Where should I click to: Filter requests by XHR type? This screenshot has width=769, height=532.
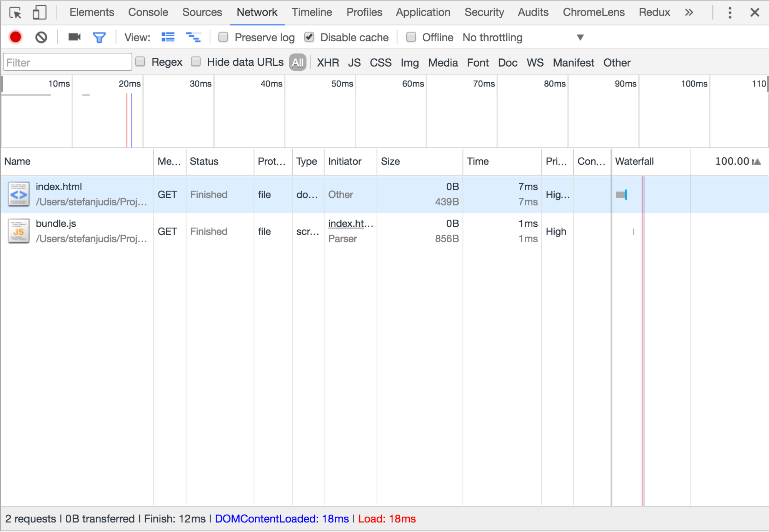(x=328, y=63)
